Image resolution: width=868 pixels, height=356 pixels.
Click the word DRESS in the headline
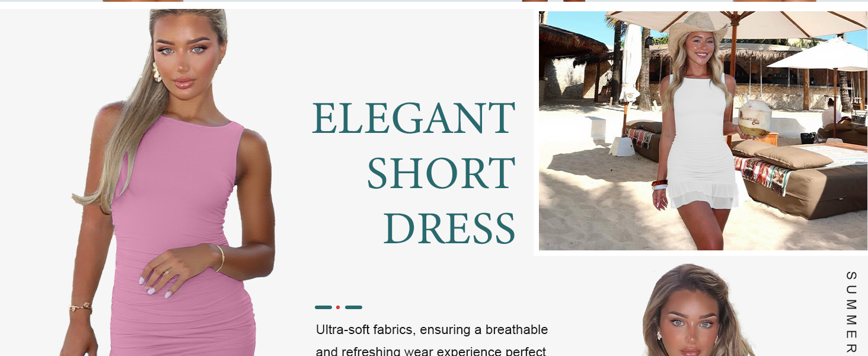pyautogui.click(x=450, y=228)
